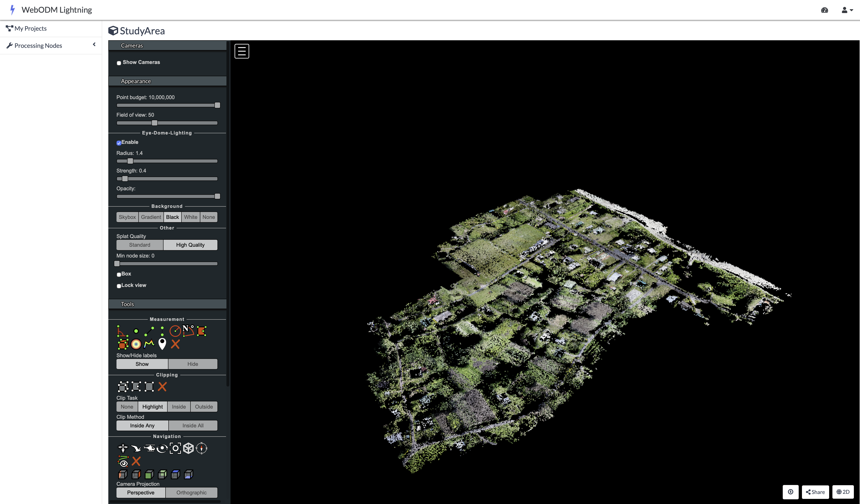The width and height of the screenshot is (860, 504).
Task: Open My Projects in sidebar
Action: 30,29
